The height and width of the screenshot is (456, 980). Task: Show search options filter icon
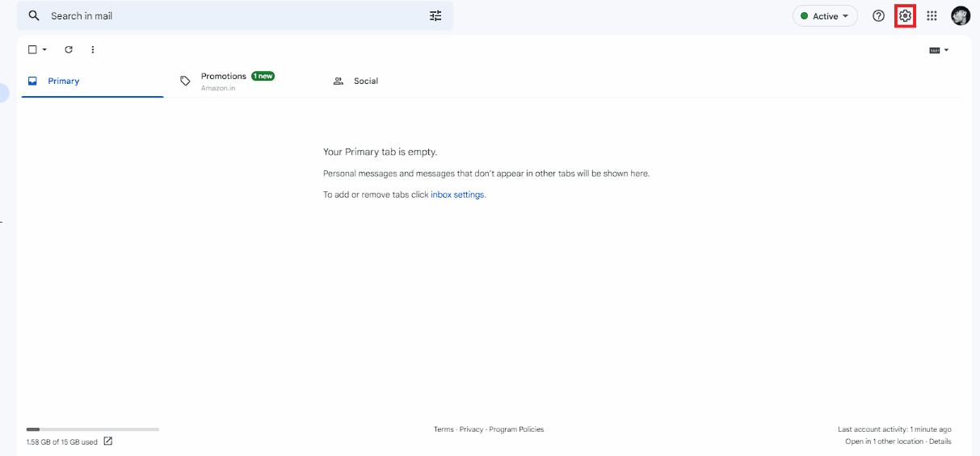coord(435,16)
